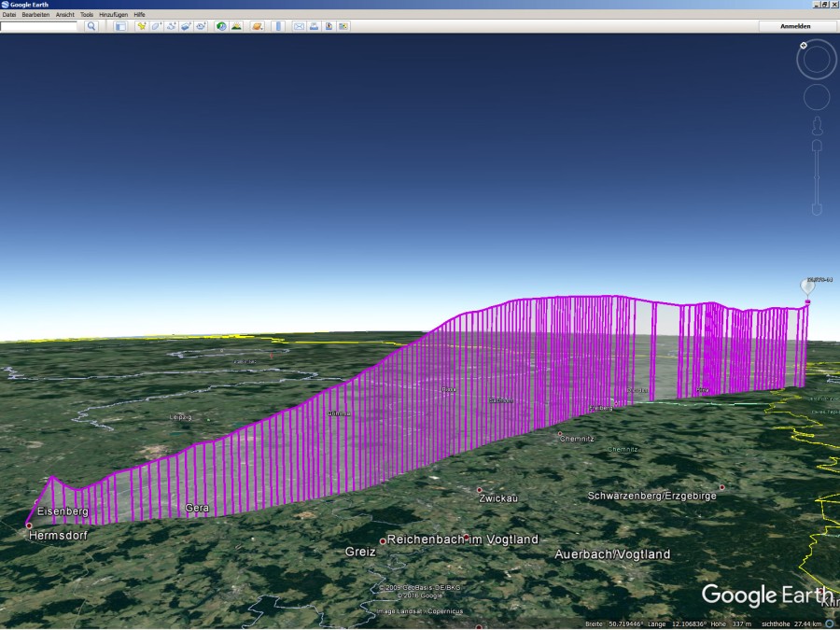Add a polygon using the toolbar

(156, 26)
